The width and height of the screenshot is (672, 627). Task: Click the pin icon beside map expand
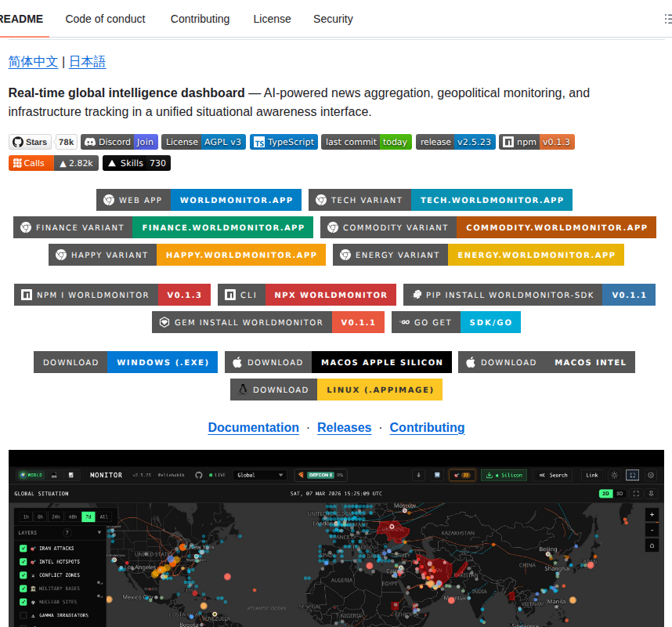pyautogui.click(x=651, y=494)
